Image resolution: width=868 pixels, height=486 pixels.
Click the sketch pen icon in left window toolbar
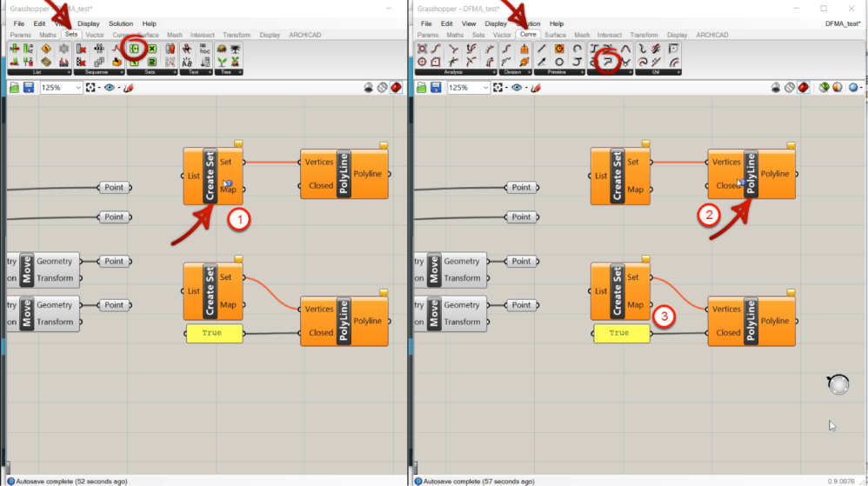(x=129, y=88)
